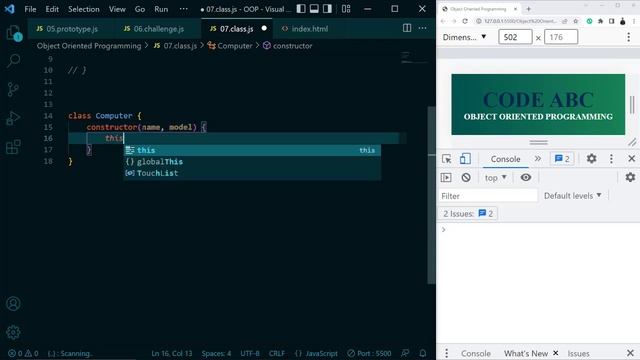640x360 pixels.
Task: Toggle the console sidebar icon
Action: [446, 178]
